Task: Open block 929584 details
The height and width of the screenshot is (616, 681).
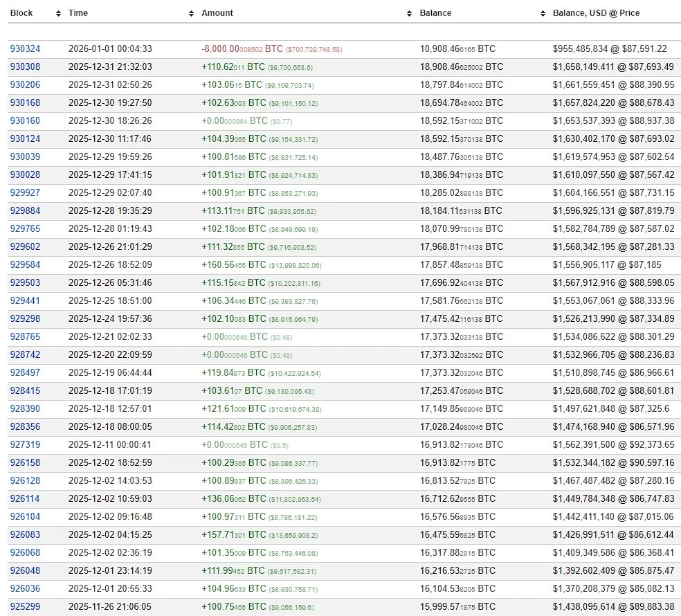Action: 24,264
